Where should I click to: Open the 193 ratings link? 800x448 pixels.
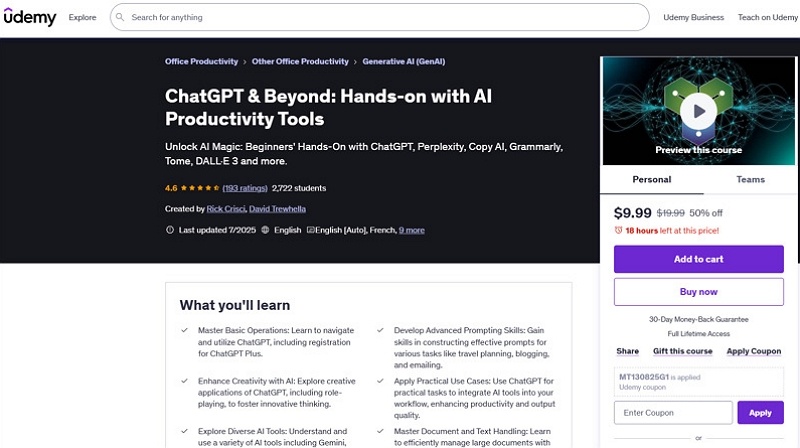pos(245,188)
